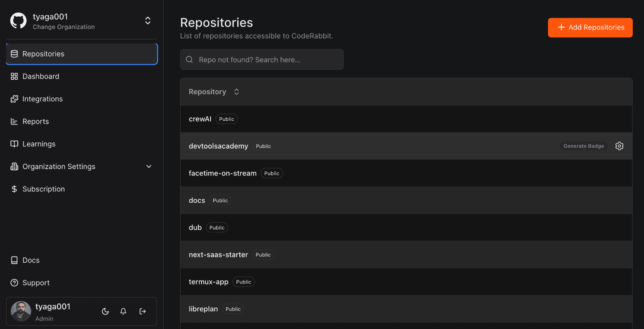Open the Subscription dollar icon item

click(14, 189)
